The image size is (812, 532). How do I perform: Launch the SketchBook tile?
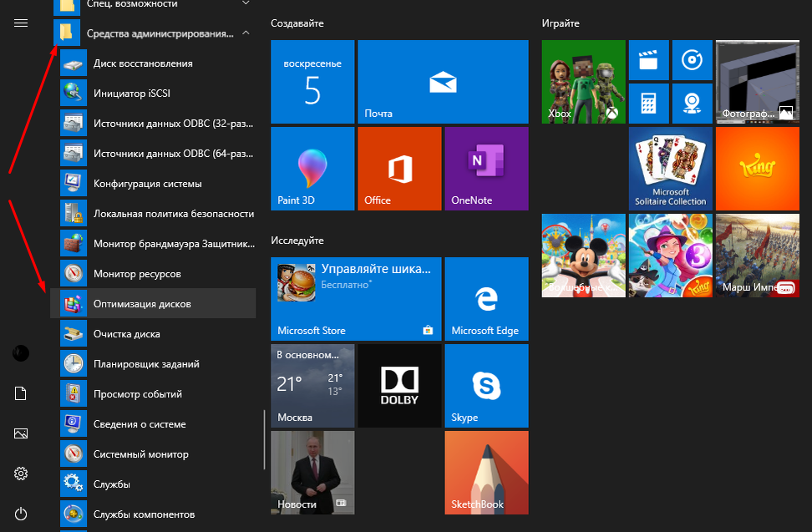[x=487, y=473]
